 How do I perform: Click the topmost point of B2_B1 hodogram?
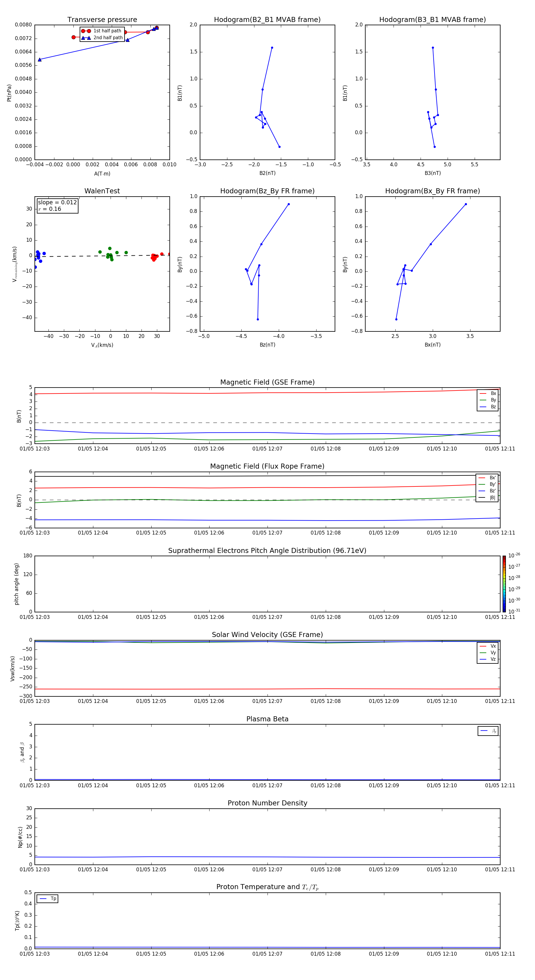pos(272,48)
